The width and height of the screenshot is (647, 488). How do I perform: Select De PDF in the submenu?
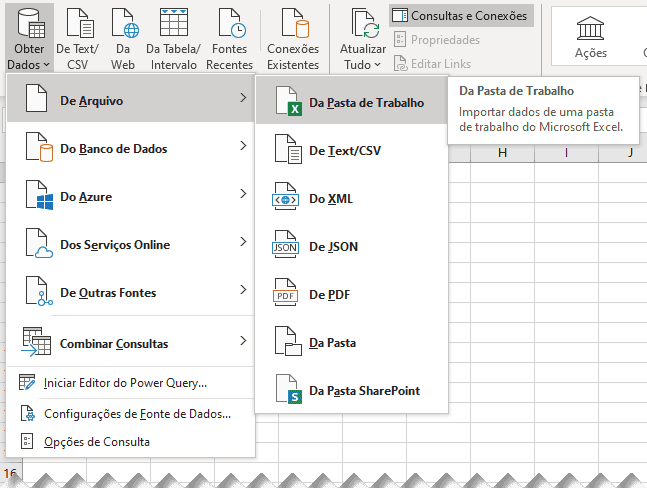[352, 294]
